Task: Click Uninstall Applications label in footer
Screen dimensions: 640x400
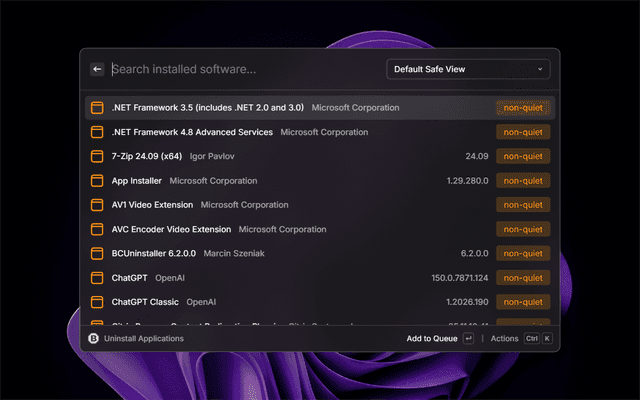Action: click(x=144, y=338)
